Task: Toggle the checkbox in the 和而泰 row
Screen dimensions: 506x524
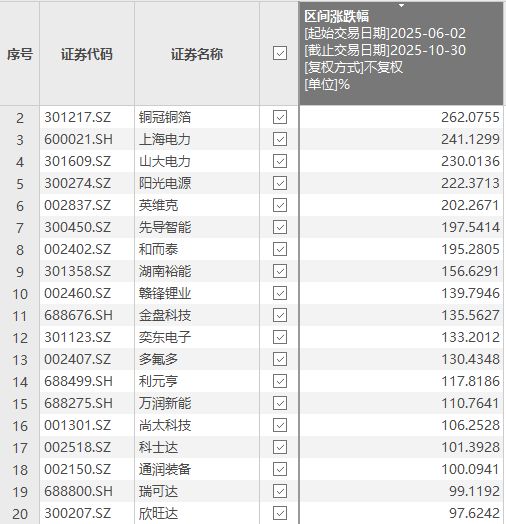Action: click(280, 249)
